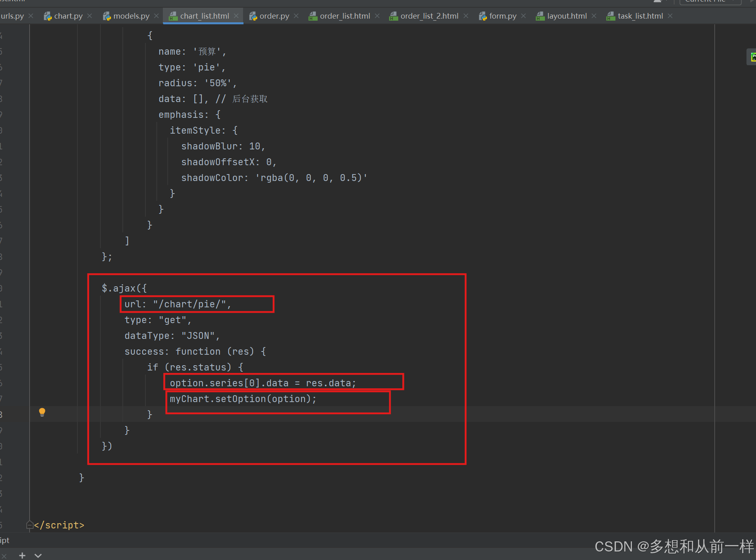This screenshot has width=756, height=560.
Task: Click the HTML file icon on order_list_2.html tab
Action: tap(393, 16)
